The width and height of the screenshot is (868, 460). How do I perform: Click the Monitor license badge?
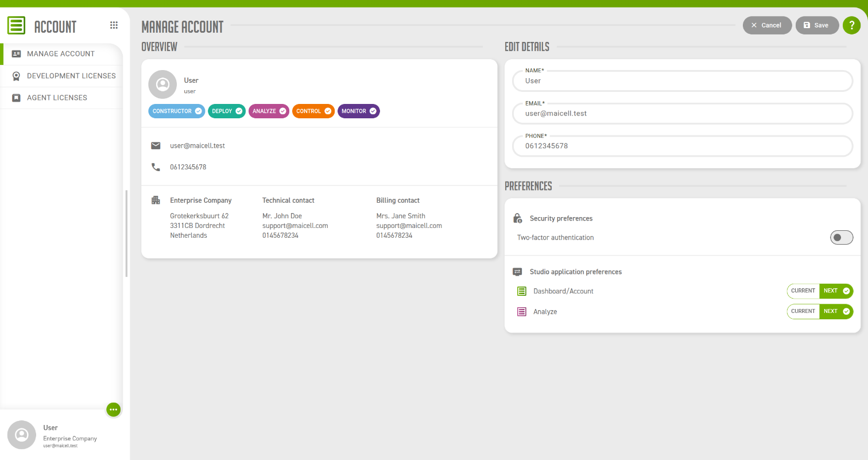click(359, 111)
